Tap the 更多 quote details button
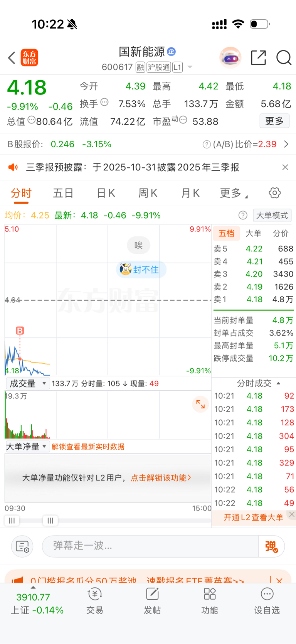The height and width of the screenshot is (644, 296). 274,121
